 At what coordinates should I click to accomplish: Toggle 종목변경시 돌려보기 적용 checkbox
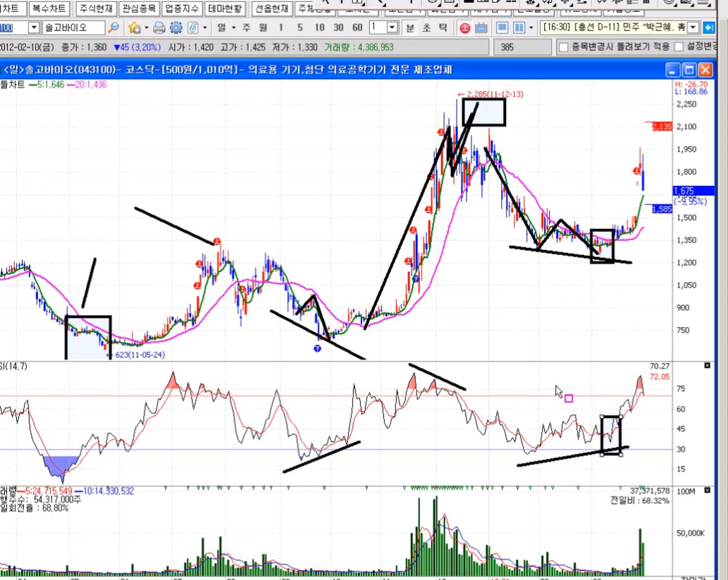coord(563,47)
